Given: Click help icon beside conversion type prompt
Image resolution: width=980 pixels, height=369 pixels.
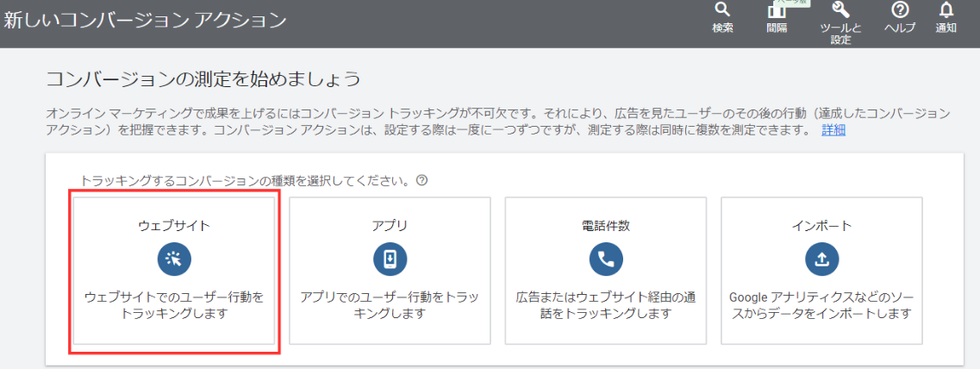Looking at the screenshot, I should [x=421, y=181].
